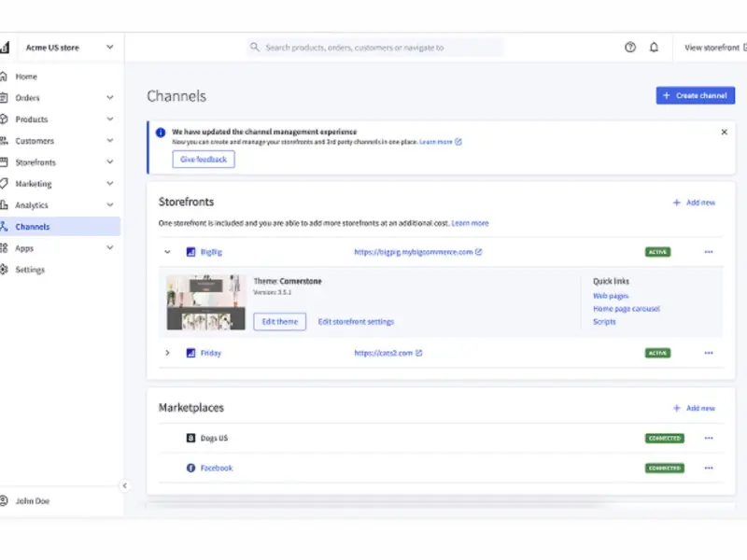Select Channels in the sidebar
Image resolution: width=747 pixels, height=560 pixels.
coord(33,227)
